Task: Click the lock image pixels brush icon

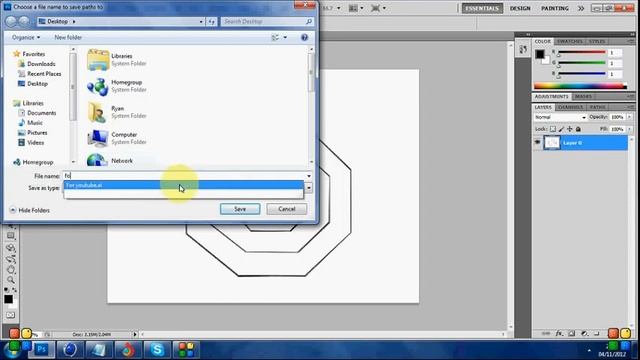Action: click(x=561, y=129)
